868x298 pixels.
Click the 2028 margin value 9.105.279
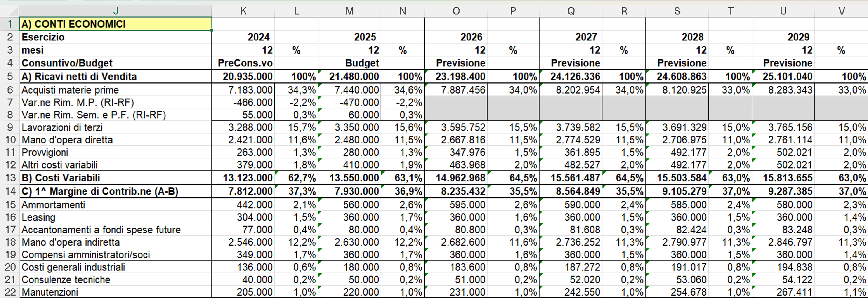pyautogui.click(x=677, y=191)
